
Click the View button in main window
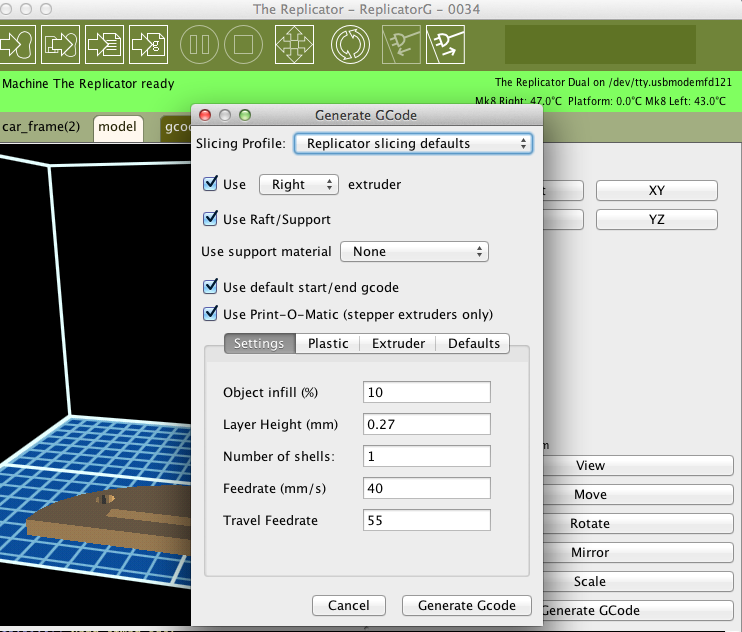pos(638,465)
